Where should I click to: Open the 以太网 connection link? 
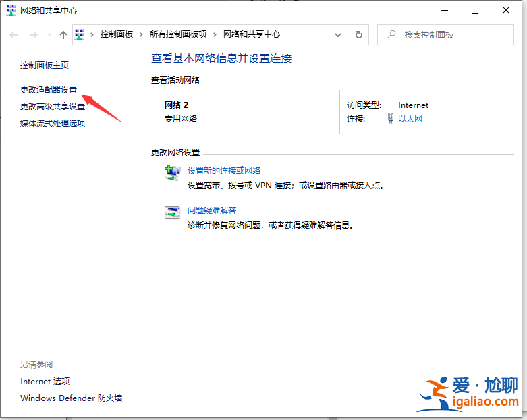click(x=410, y=118)
